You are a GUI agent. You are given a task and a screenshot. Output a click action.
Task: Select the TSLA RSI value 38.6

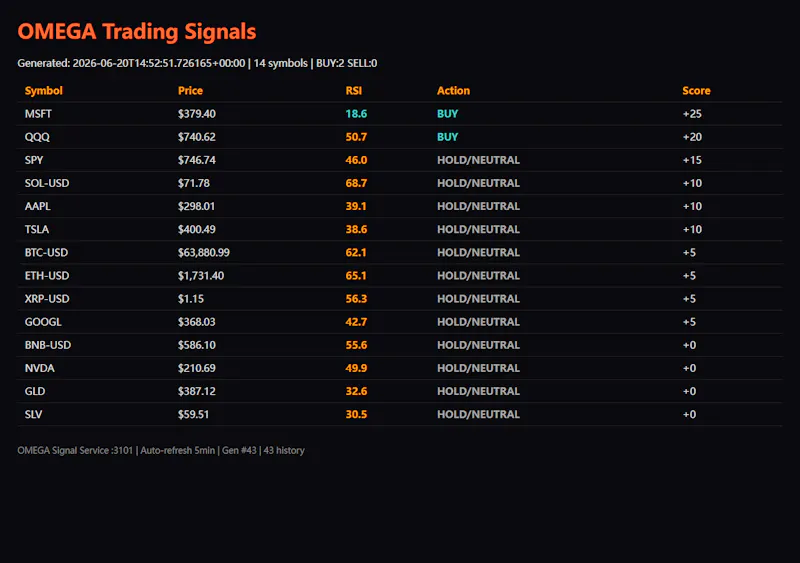(x=356, y=229)
